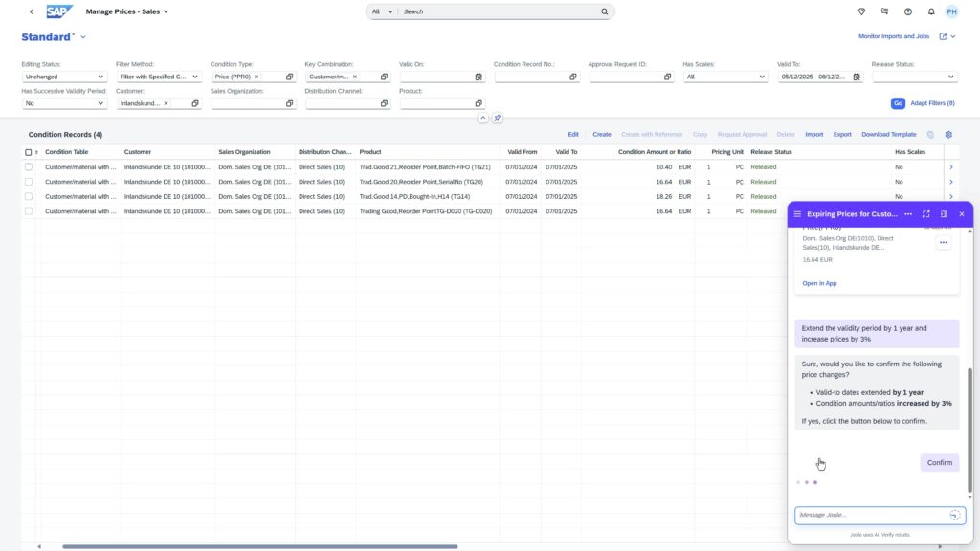The height and width of the screenshot is (551, 980).
Task: Remove Price (PPR0) filter token
Action: pos(256,77)
